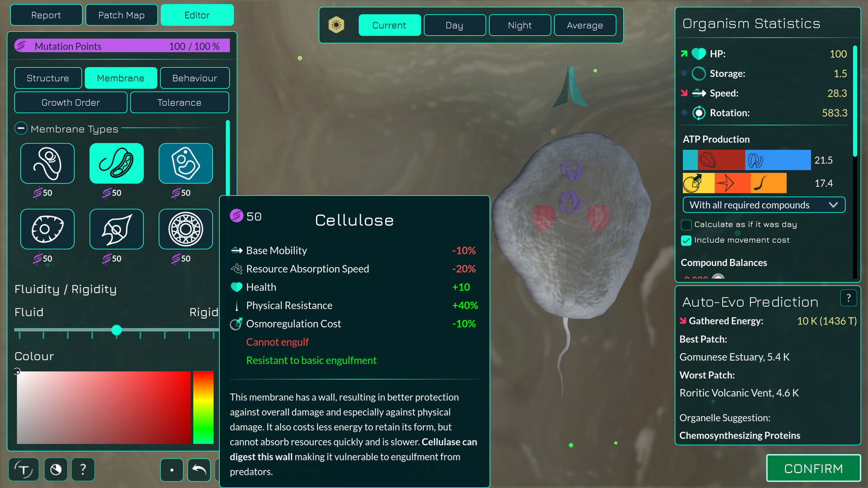Open the Patch Map screen
The image size is (868, 488).
[x=121, y=15]
